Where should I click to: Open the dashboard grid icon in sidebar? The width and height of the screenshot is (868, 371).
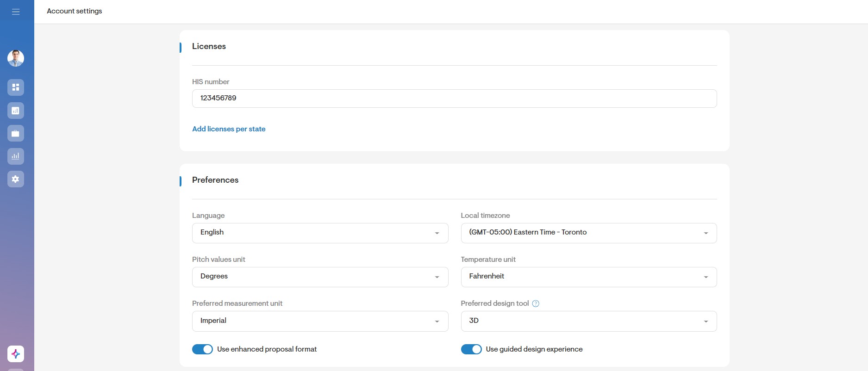[x=16, y=87]
